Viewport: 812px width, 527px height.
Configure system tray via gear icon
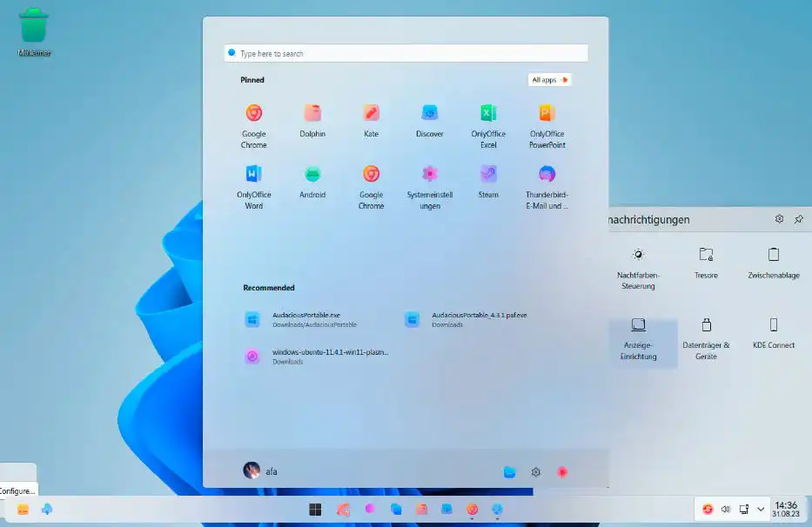779,219
